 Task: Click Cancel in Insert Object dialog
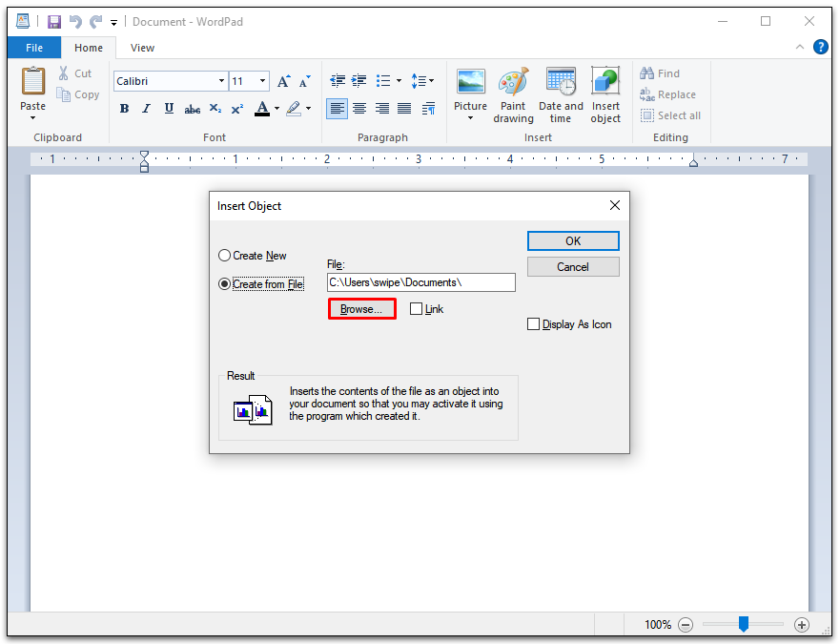573,267
